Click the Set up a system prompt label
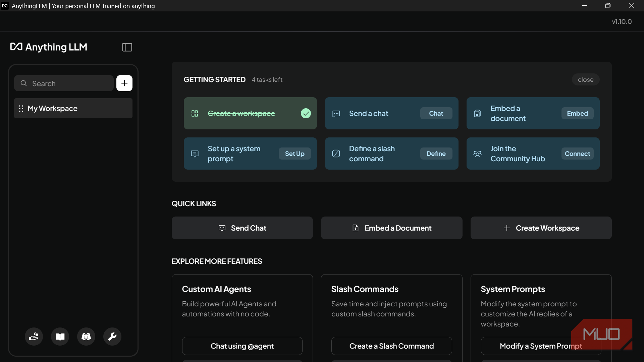The width and height of the screenshot is (644, 362). pos(234,154)
